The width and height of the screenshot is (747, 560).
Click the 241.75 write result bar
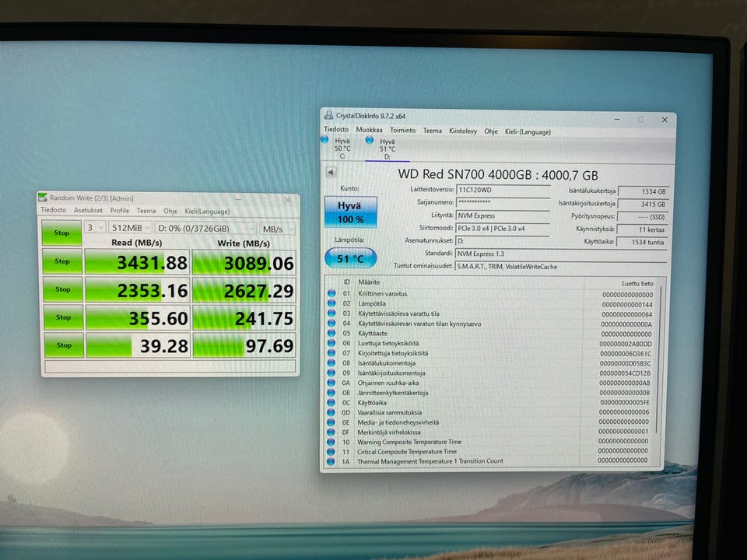click(244, 319)
